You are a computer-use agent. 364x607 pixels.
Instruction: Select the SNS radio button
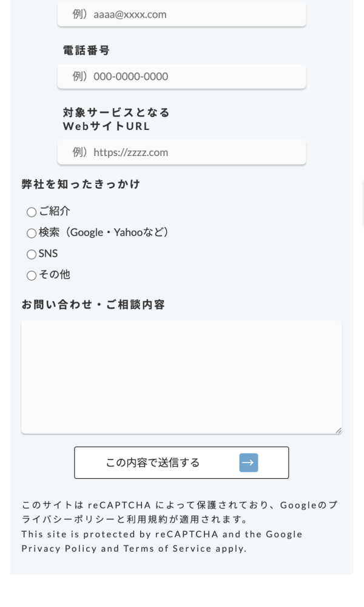pos(32,254)
